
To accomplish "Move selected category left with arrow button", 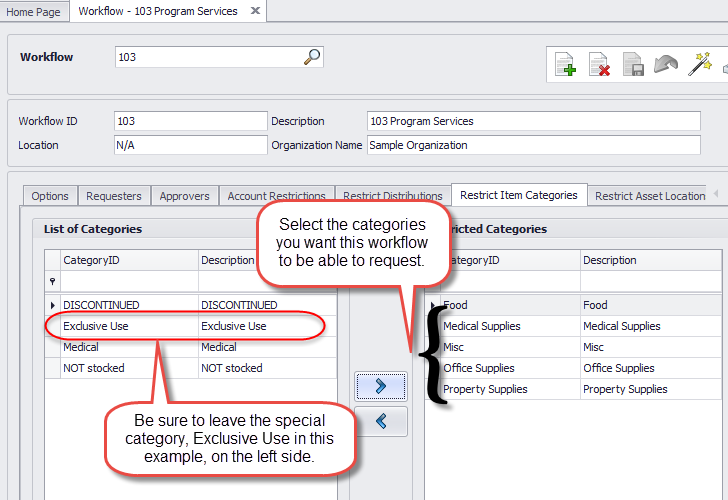I will pyautogui.click(x=381, y=421).
